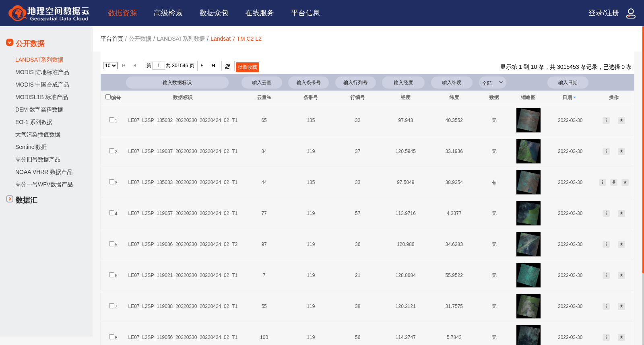Image resolution: width=644 pixels, height=345 pixels.
Task: Check the box for row 7
Action: coord(111,306)
